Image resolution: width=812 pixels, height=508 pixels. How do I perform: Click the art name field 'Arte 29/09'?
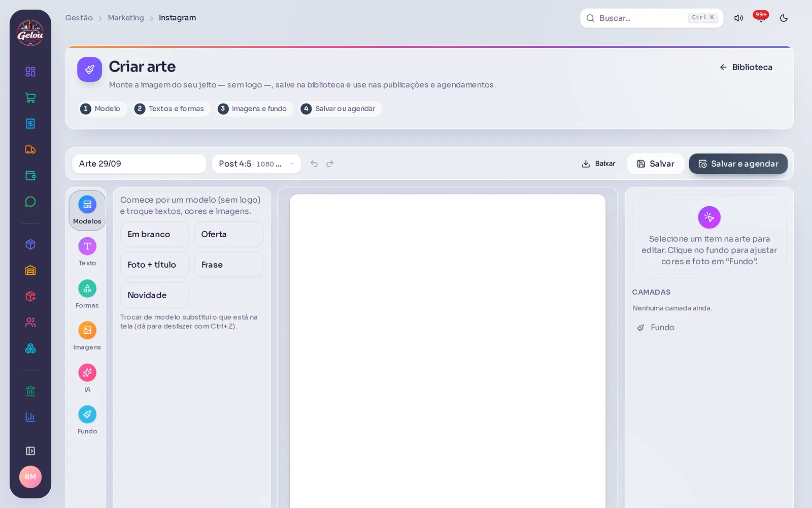(x=139, y=164)
